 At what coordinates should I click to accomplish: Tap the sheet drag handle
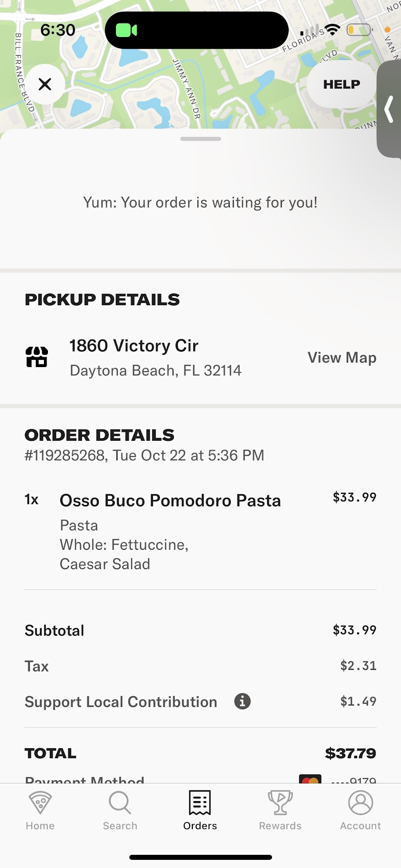200,139
